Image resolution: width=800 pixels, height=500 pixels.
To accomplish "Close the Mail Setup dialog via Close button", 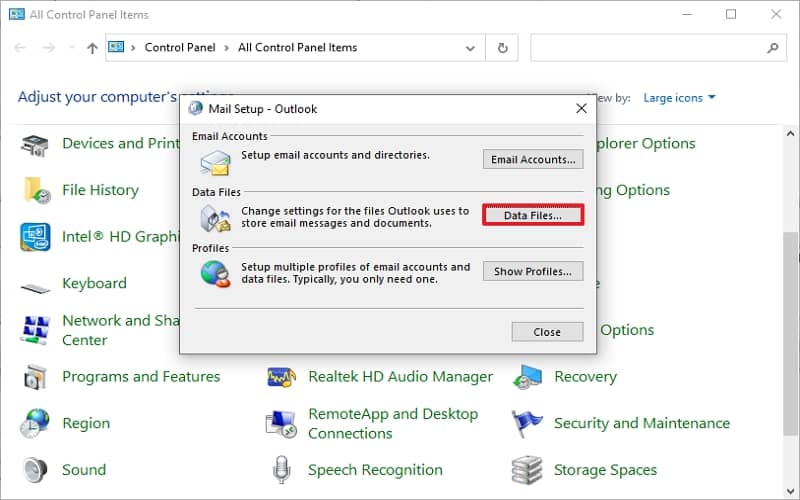I will pyautogui.click(x=547, y=332).
